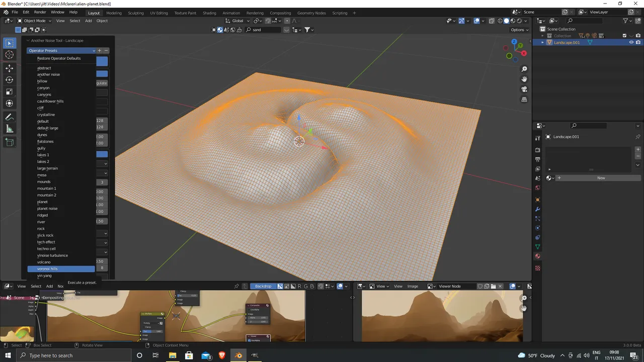Toggle viewport gizmos display

[461, 21]
